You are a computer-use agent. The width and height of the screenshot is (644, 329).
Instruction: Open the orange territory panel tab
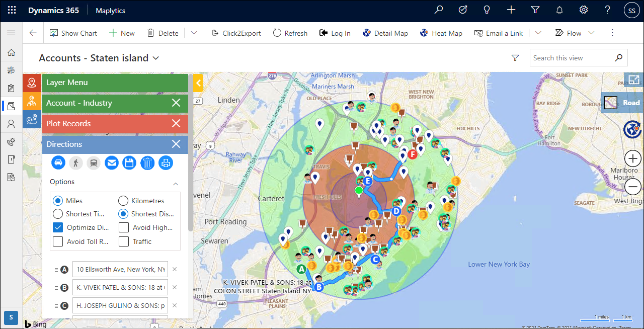[32, 101]
